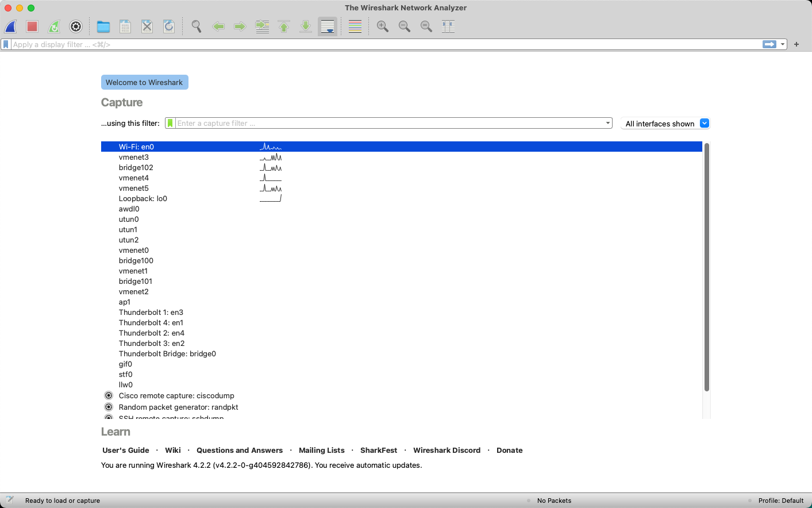
Task: Select Random packet generator: randpkt
Action: [x=401, y=407]
